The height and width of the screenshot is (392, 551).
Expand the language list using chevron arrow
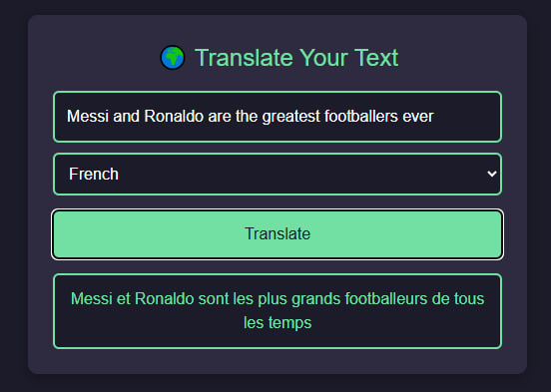pos(492,174)
